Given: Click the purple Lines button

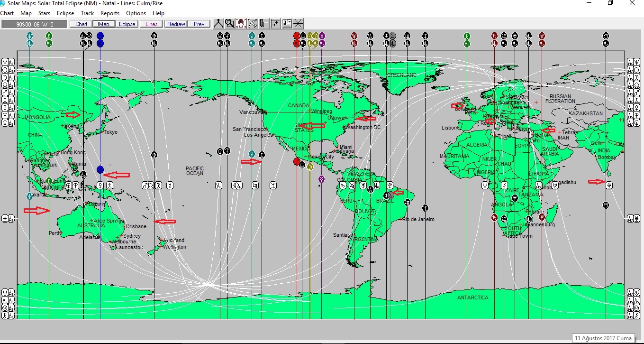Looking at the screenshot, I should point(152,24).
